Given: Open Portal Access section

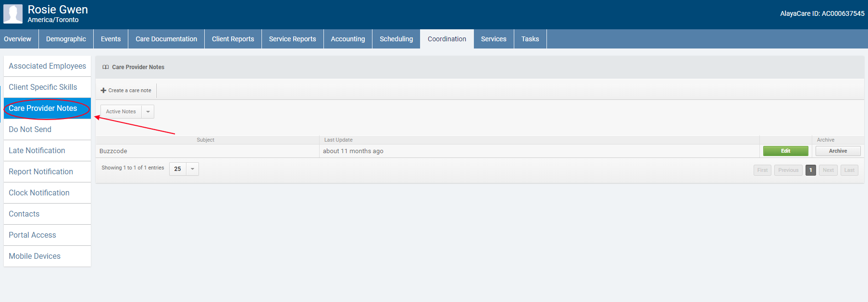Looking at the screenshot, I should click(x=32, y=235).
